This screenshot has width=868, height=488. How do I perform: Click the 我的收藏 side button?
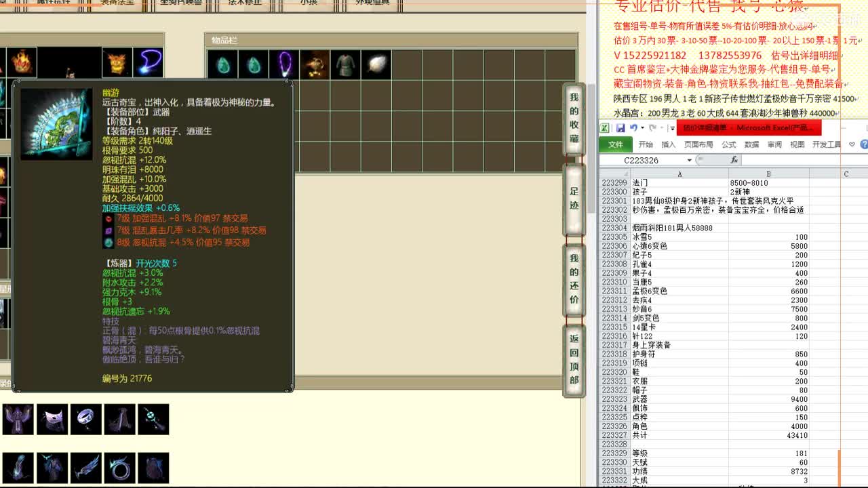click(574, 119)
